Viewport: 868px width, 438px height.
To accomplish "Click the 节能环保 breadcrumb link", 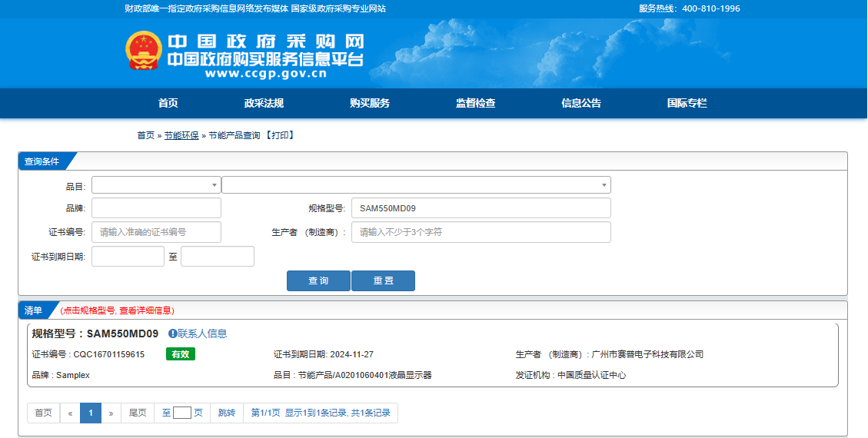I will [181, 135].
